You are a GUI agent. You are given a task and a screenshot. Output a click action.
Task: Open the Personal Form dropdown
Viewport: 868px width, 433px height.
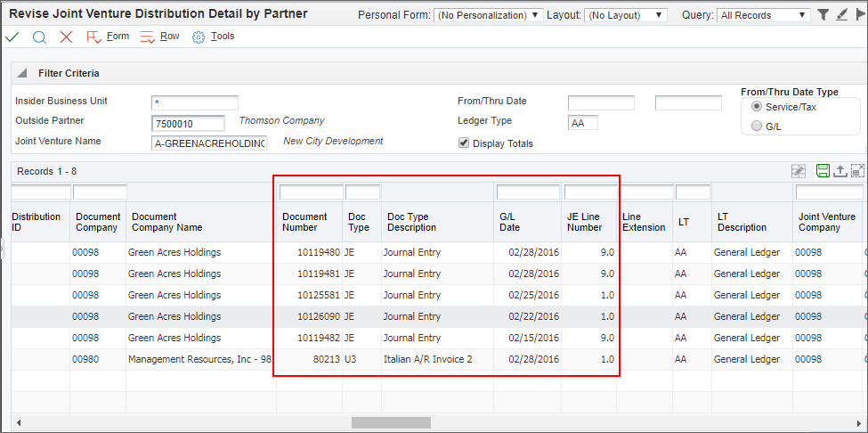pos(488,15)
